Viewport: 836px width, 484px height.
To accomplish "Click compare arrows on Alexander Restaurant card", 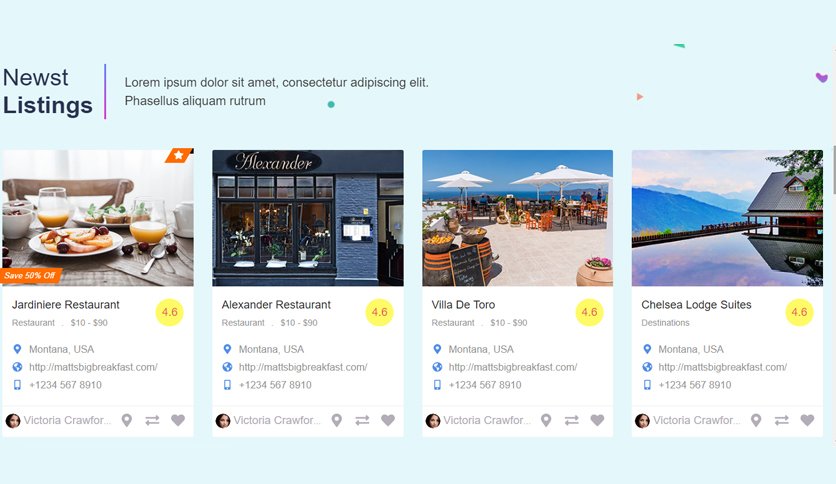I will [363, 421].
